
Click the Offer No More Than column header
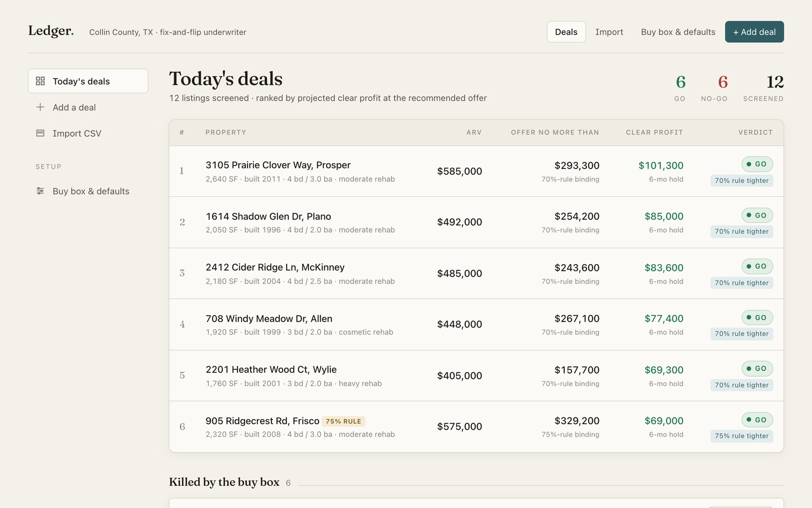coord(555,133)
